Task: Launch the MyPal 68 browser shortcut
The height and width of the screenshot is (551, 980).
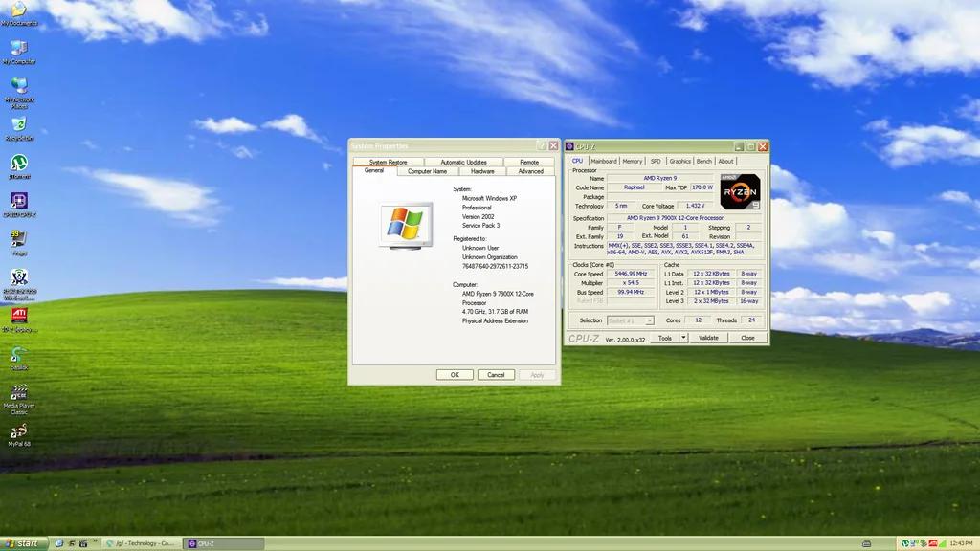Action: pos(19,434)
